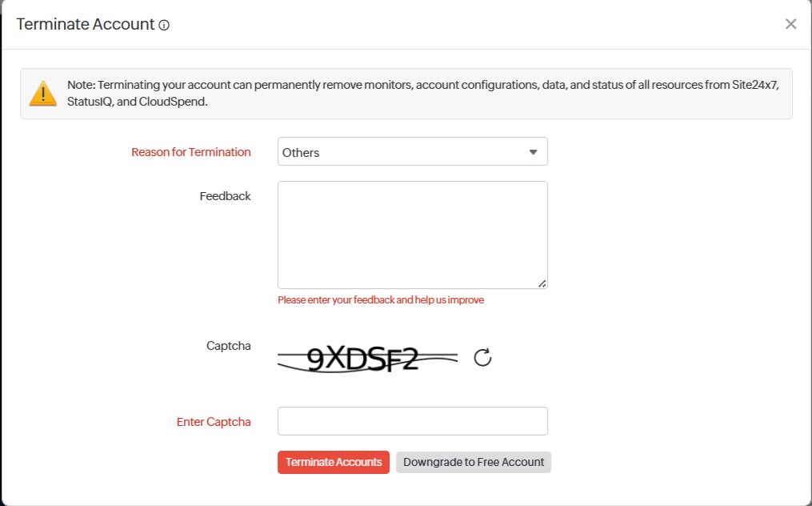Viewport: 812px width, 506px height.
Task: Choose Downgrade to Free Account
Action: pyautogui.click(x=474, y=462)
